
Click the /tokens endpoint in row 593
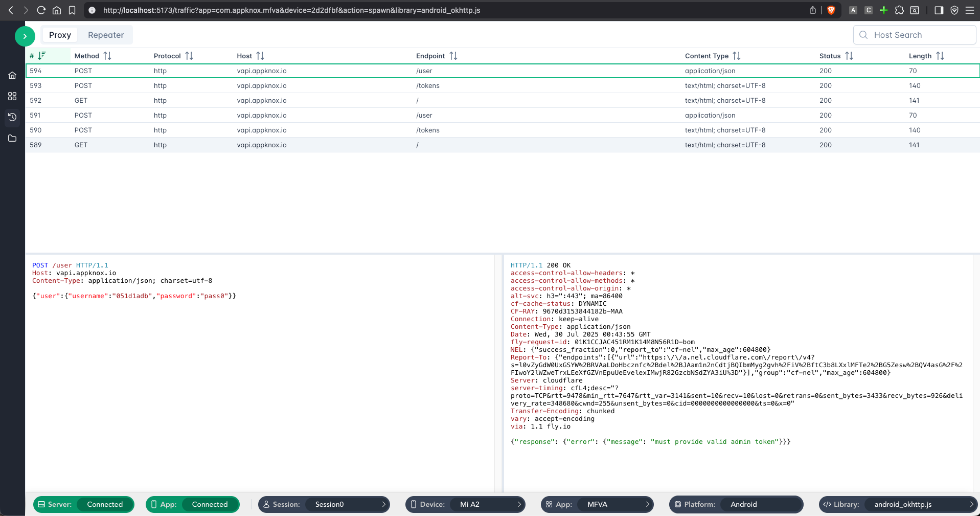pos(428,85)
